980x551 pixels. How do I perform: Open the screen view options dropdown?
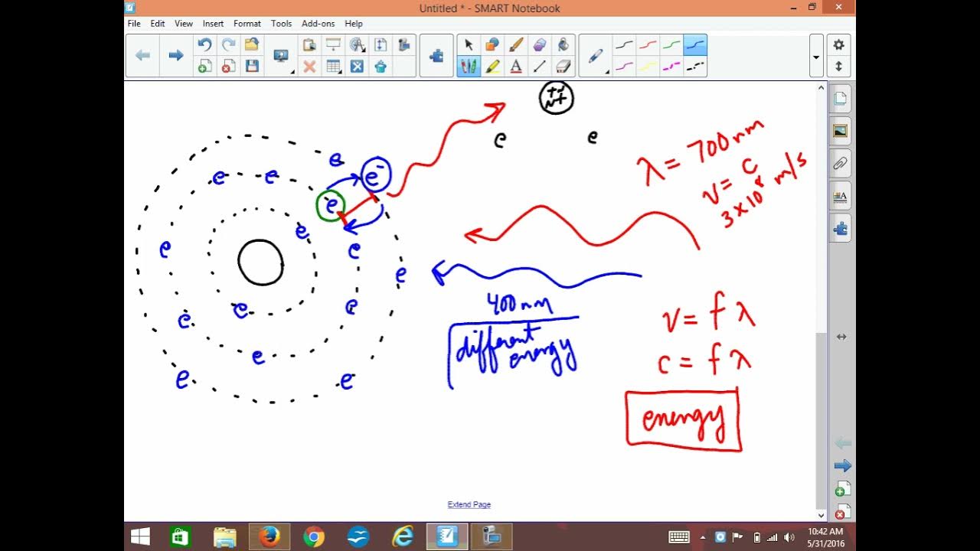(282, 56)
